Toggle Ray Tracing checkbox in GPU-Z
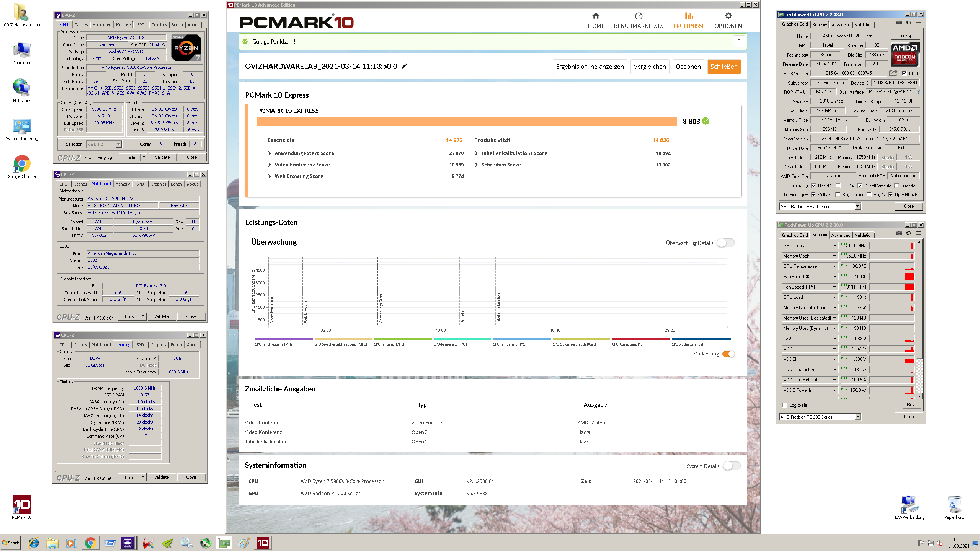980x551 pixels. pos(838,194)
